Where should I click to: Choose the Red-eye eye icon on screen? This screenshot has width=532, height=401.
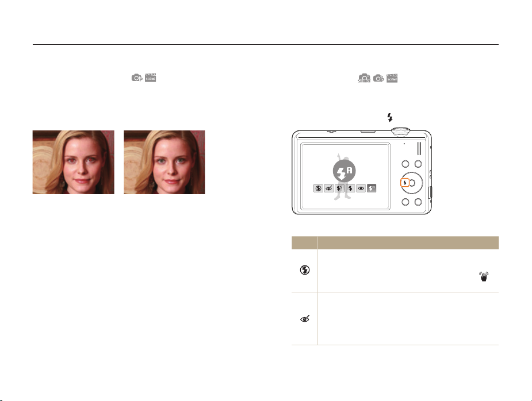click(x=361, y=188)
